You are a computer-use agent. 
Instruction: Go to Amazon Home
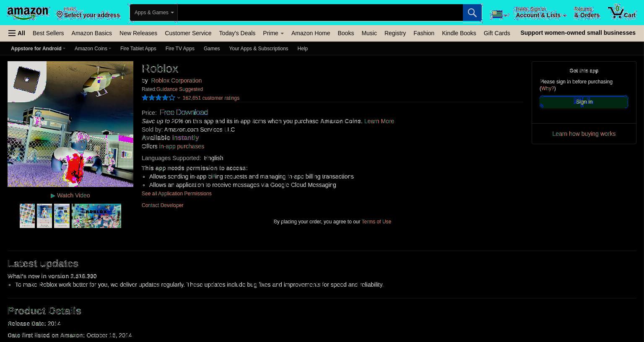click(x=311, y=33)
